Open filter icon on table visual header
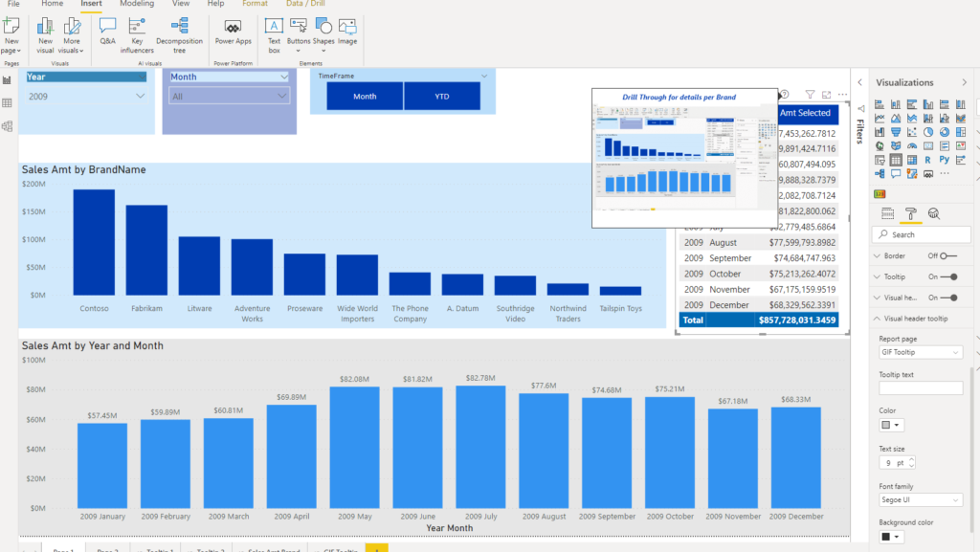This screenshot has height=552, width=980. click(x=810, y=95)
